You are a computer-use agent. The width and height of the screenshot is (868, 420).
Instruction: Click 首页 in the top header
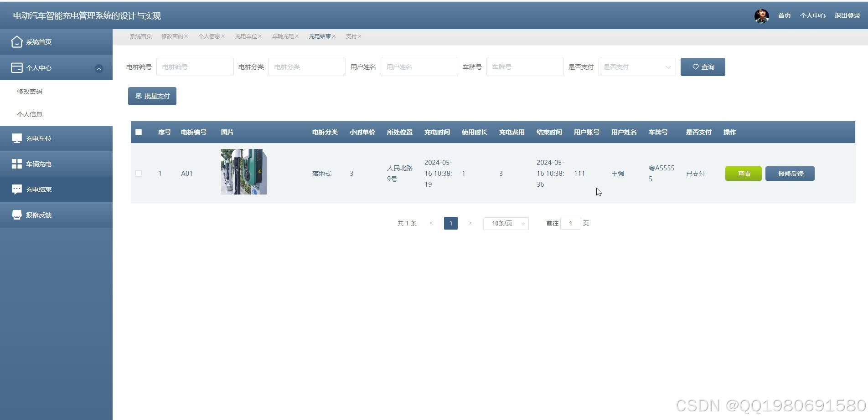pos(784,15)
